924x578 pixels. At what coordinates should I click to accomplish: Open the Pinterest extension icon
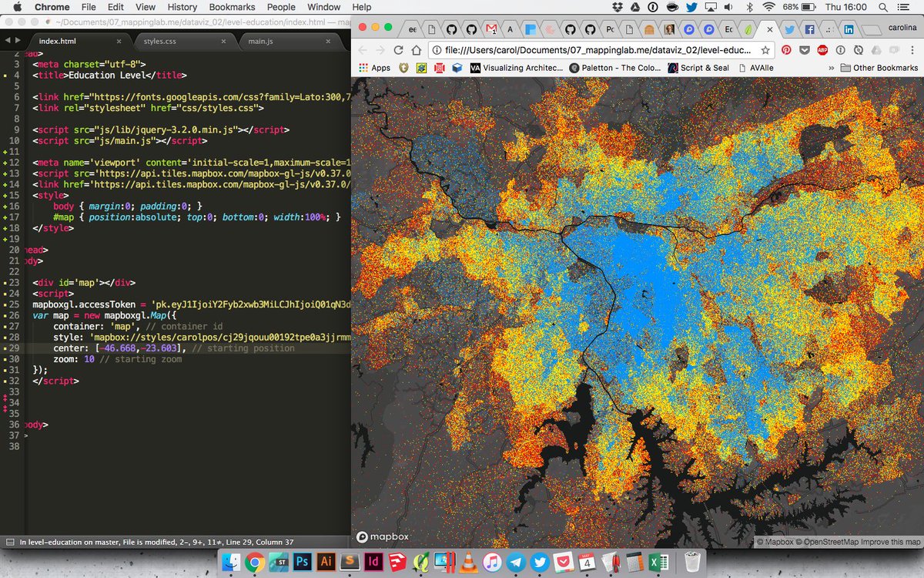coord(786,50)
